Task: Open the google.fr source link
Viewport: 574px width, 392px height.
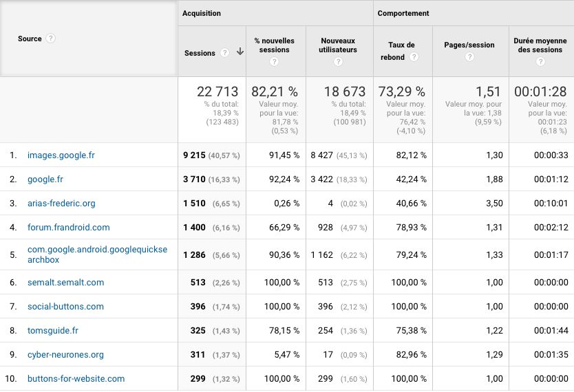Action: pos(45,179)
